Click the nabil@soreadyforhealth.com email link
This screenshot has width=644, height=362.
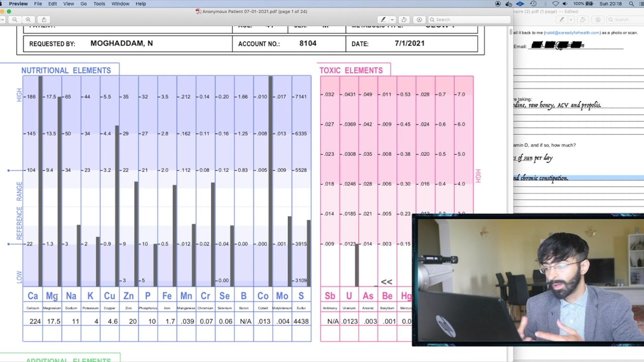(572, 33)
